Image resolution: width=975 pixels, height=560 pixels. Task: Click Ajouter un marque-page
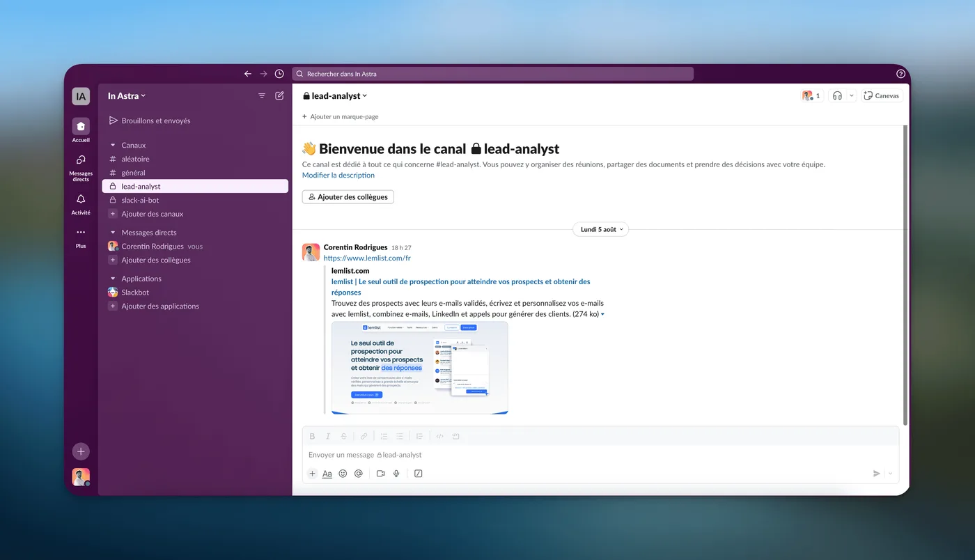tap(341, 117)
